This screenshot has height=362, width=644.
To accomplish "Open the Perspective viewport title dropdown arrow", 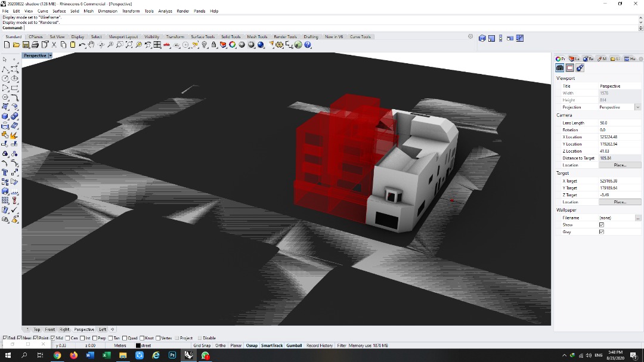I will 51,55.
